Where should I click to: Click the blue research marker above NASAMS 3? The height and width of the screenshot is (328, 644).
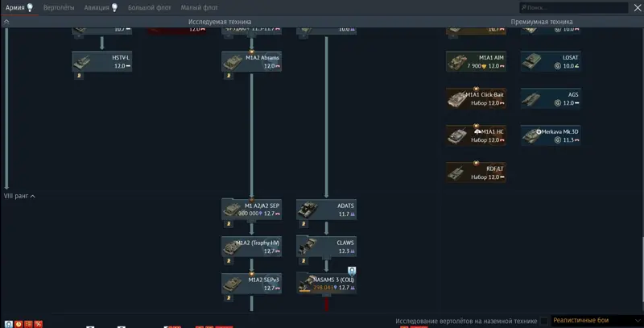coord(352,271)
